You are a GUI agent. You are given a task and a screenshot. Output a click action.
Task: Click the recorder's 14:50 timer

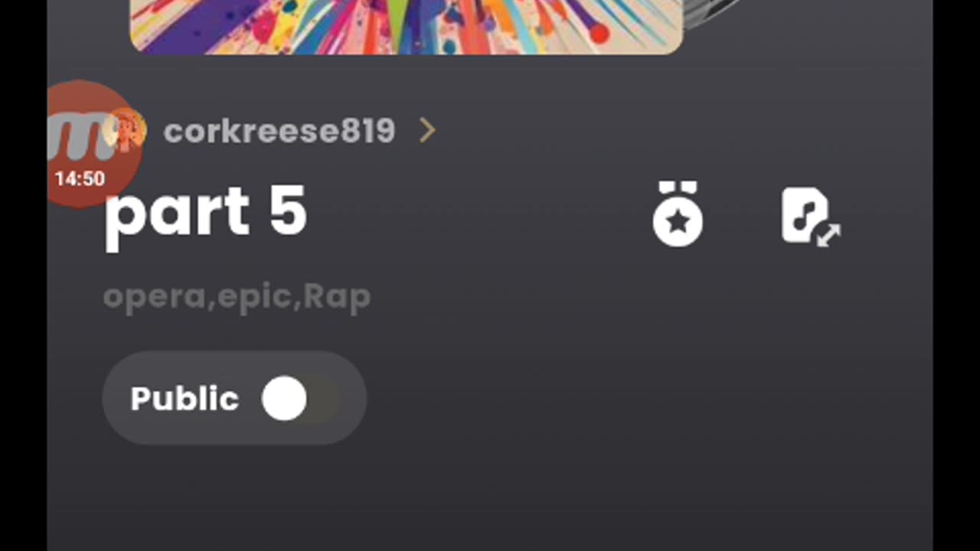[80, 179]
